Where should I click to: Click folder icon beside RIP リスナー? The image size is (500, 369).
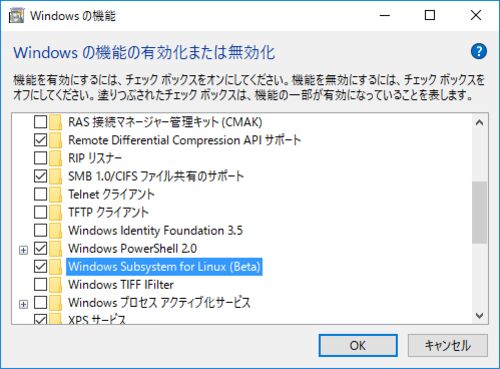[x=56, y=158]
